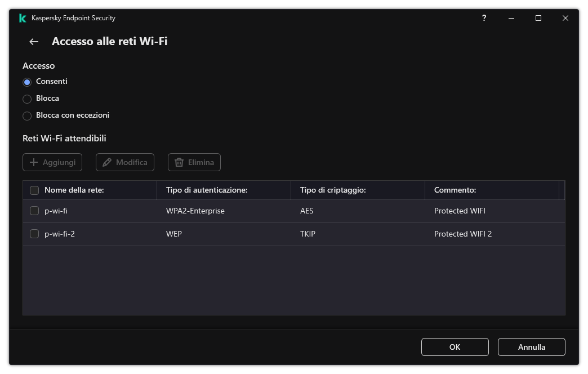Select the Consenti radio option

[x=27, y=82]
